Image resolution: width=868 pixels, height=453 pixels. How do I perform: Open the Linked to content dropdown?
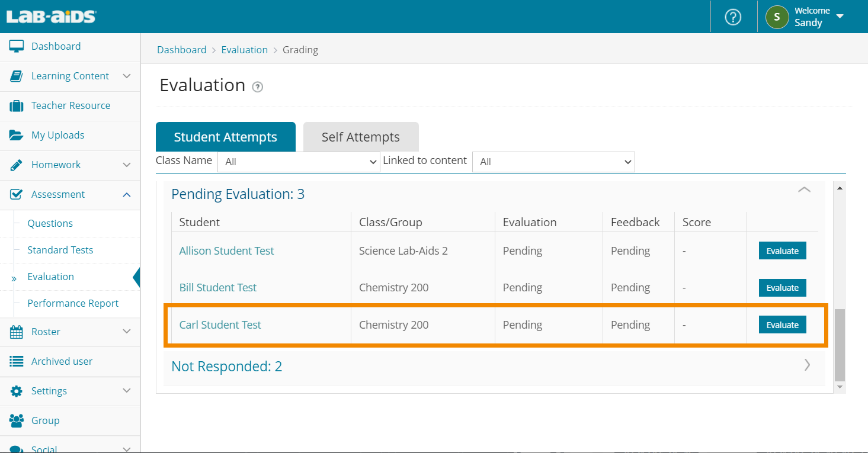click(x=553, y=162)
